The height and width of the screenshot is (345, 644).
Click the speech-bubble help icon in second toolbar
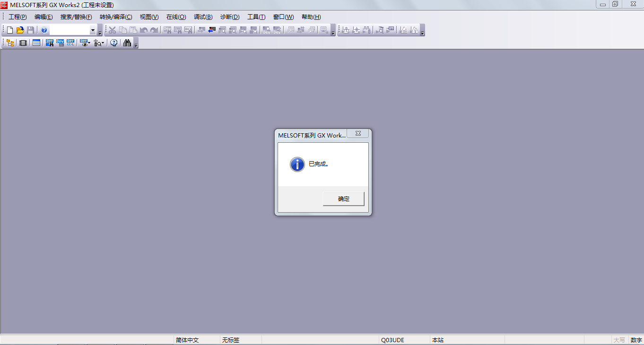(114, 43)
